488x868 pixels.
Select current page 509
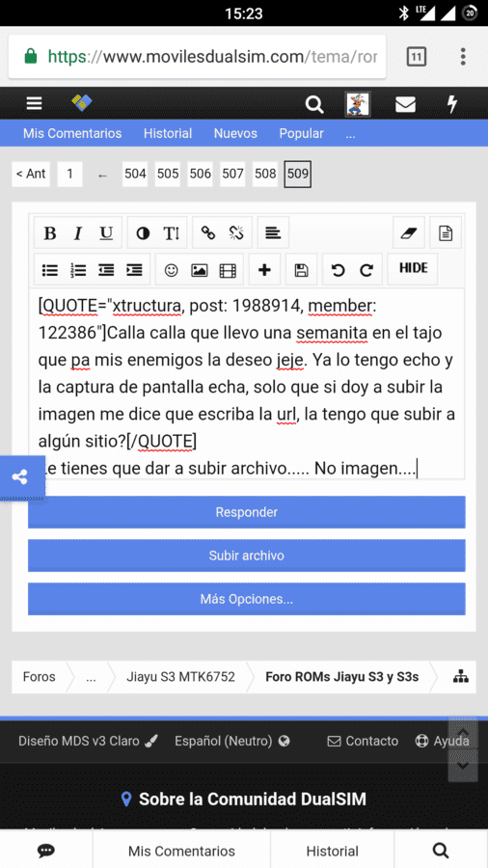(x=298, y=174)
